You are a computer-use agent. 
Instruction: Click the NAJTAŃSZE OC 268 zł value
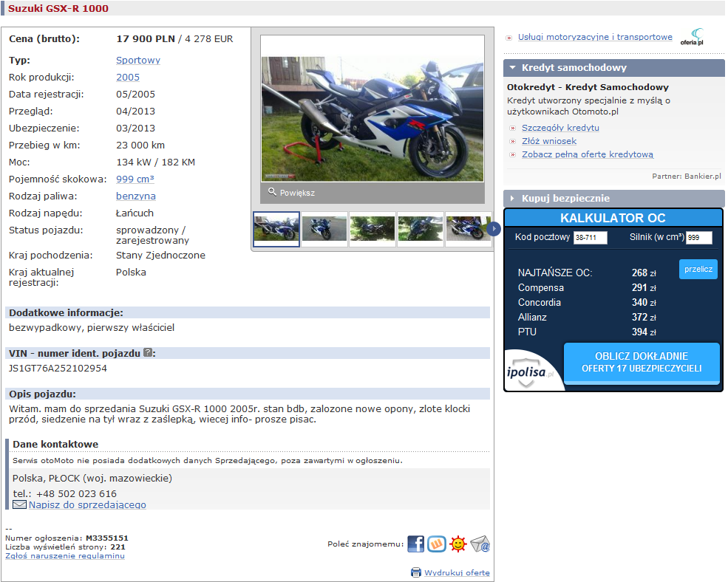click(x=644, y=273)
